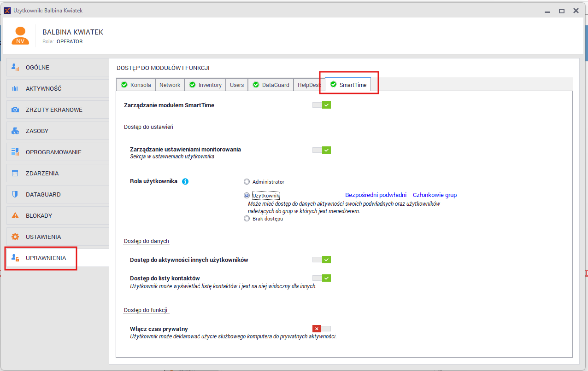Click the Dostęp do ustawień section header
Viewport: 588px width, 371px height.
coord(148,127)
